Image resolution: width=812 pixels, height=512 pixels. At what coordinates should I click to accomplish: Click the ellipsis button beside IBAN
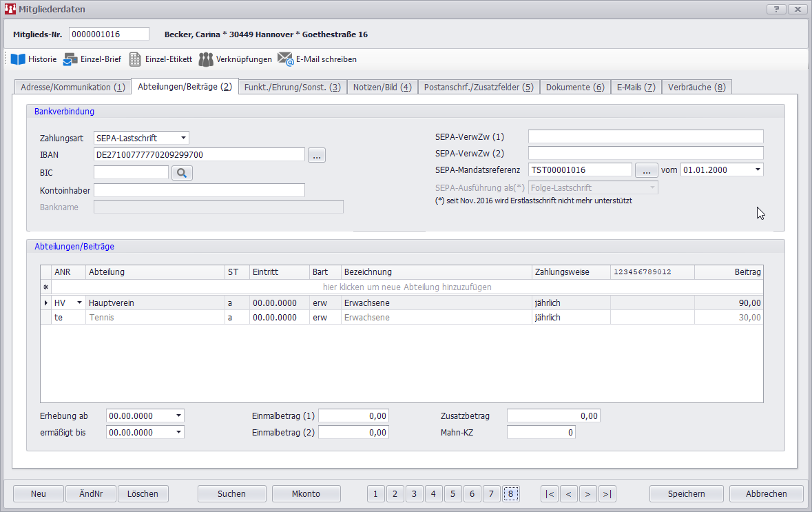click(x=316, y=155)
